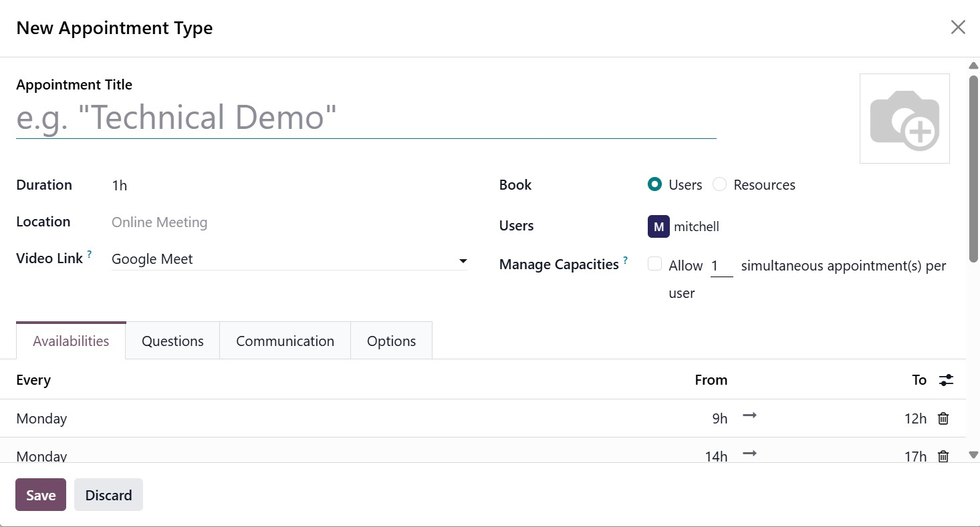
Task: Select the Users booking radio button
Action: (x=654, y=185)
